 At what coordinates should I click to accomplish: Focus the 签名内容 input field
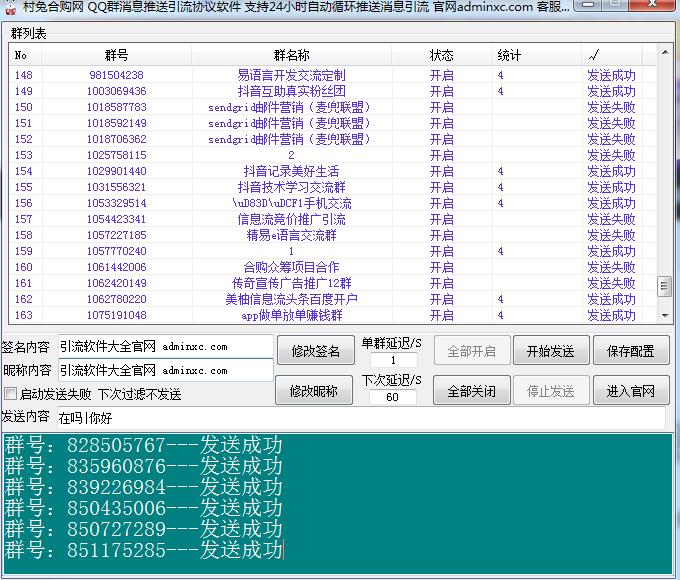click(166, 347)
